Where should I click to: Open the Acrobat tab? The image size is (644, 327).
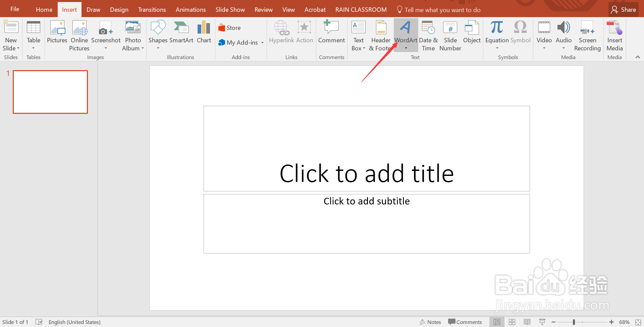(315, 10)
